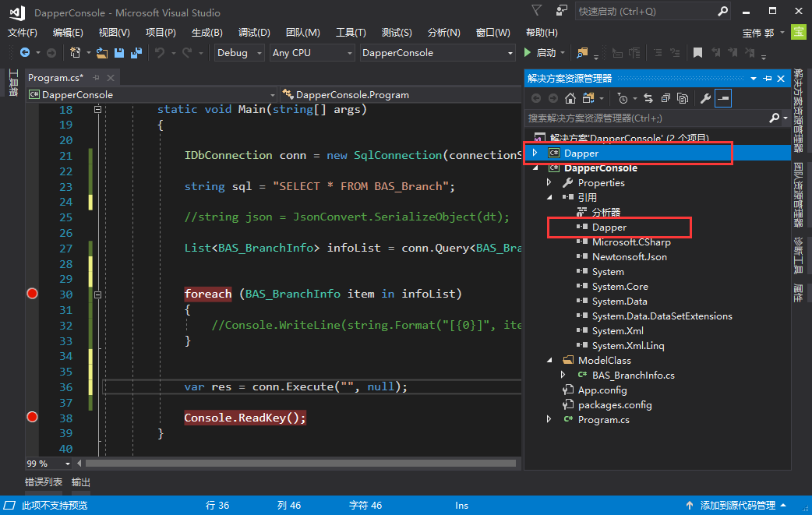Expand the BAS_BranchInfo.cs node arrow

(x=563, y=375)
